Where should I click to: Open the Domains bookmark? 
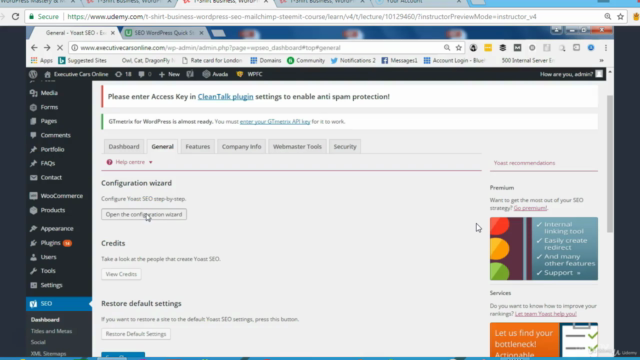[265, 60]
